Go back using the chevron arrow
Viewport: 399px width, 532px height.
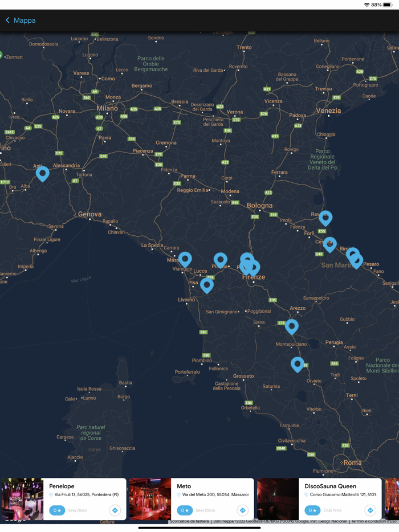pos(7,21)
